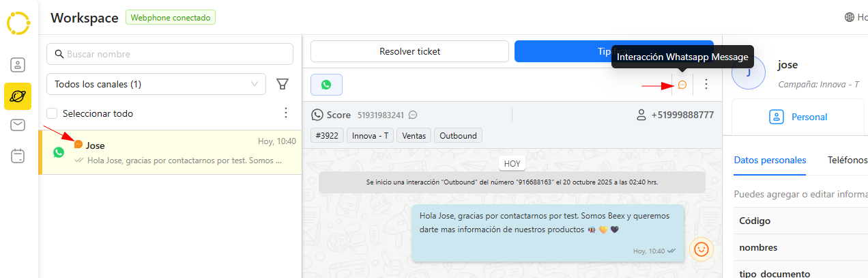Open the three-dot menu in the chat header
The height and width of the screenshot is (278, 868).
coord(706,85)
